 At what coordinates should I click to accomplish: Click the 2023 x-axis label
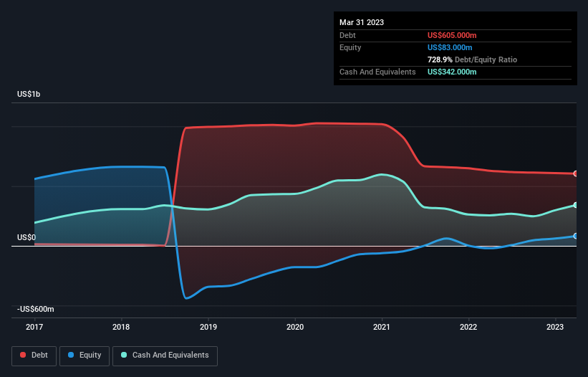555,327
